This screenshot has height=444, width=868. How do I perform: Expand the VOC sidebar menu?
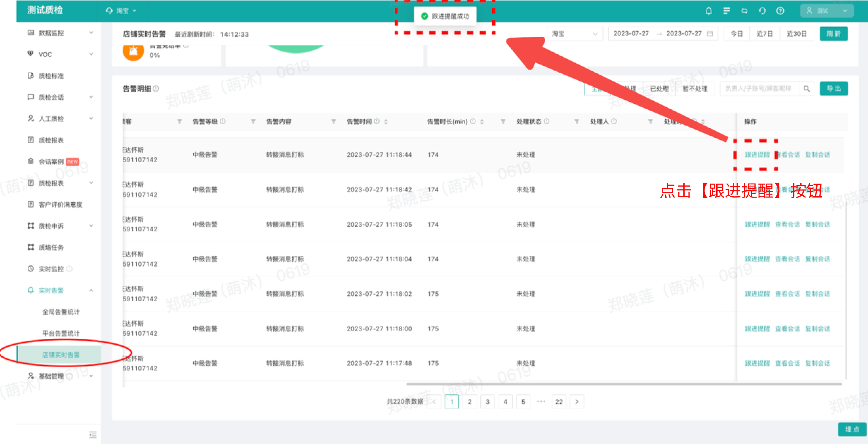[x=91, y=54]
